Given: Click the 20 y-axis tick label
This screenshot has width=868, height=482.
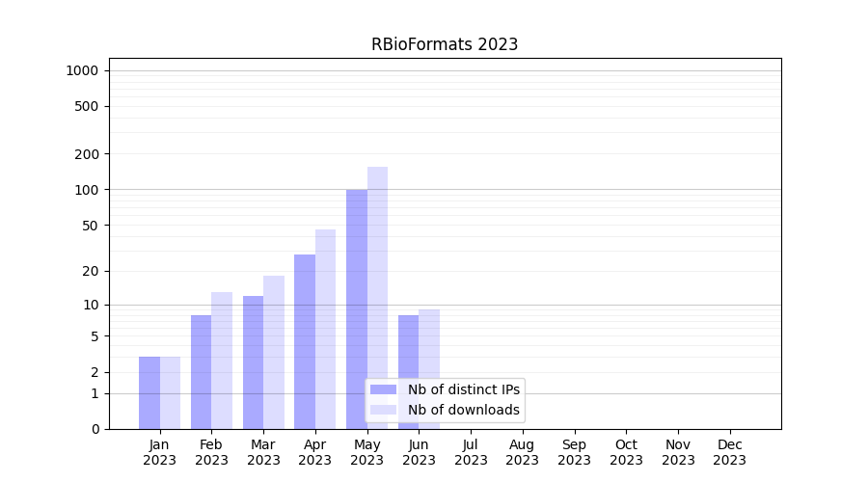Looking at the screenshot, I should pos(90,271).
